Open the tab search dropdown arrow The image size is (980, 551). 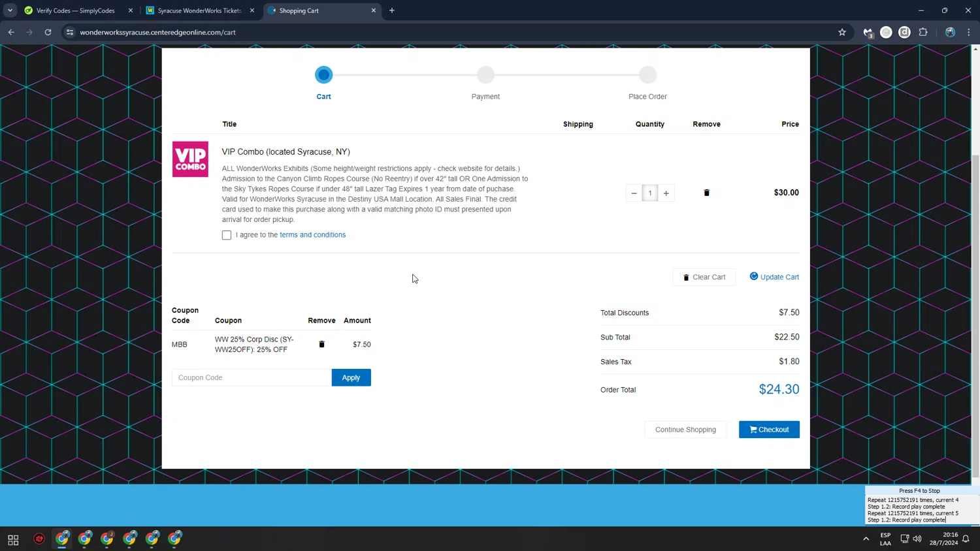[10, 10]
